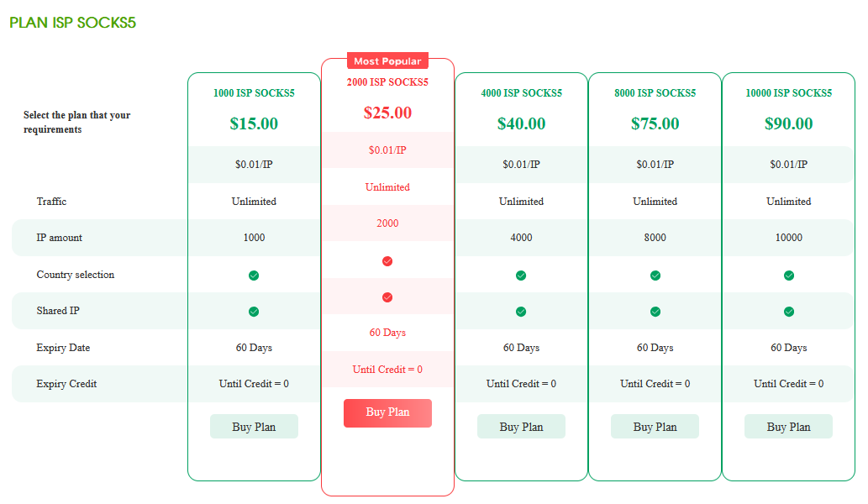This screenshot has width=868, height=504.
Task: Select the 2000 ISP SOCKS5 plan title
Action: tap(387, 81)
